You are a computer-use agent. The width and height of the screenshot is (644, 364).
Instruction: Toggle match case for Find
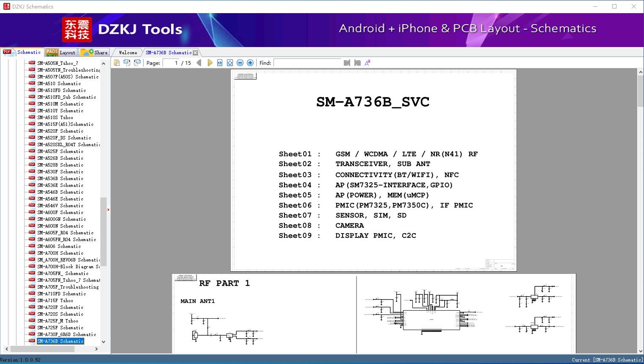tap(368, 63)
